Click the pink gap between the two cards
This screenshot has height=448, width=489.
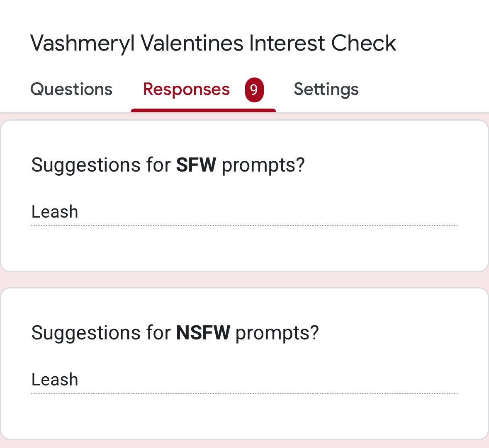pyautogui.click(x=245, y=280)
